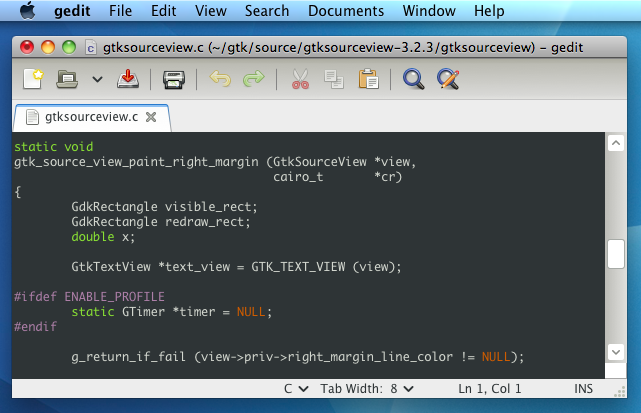Redo using the green arrow icon
Screen dimensions: 641x413
[x=254, y=79]
